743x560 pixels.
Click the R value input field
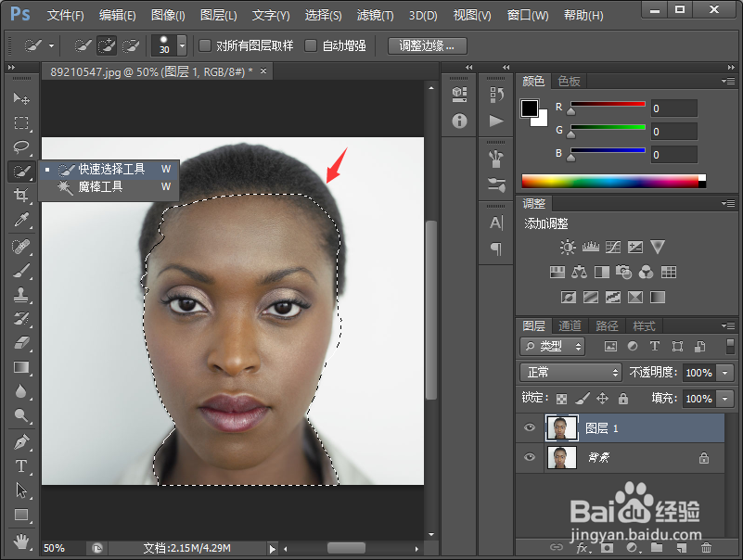tap(673, 108)
